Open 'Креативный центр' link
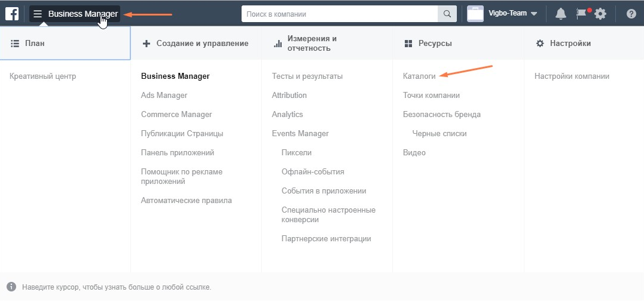 [42, 76]
